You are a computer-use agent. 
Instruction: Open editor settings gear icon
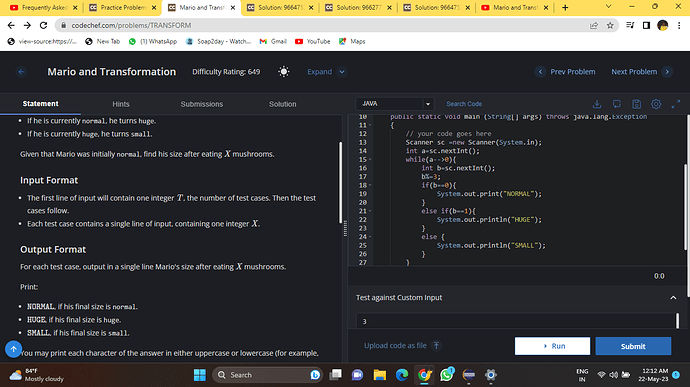click(x=656, y=104)
